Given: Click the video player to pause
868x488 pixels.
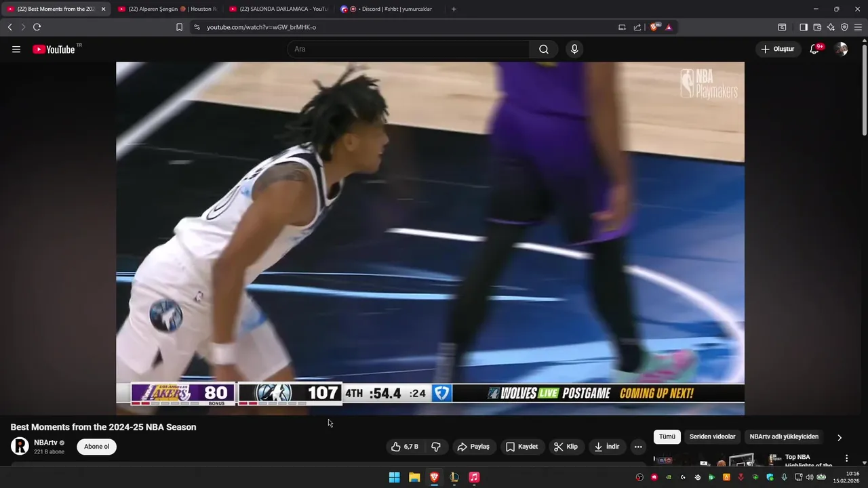Looking at the screenshot, I should click(x=430, y=238).
